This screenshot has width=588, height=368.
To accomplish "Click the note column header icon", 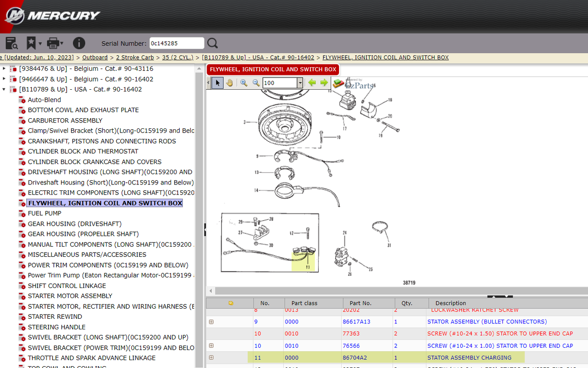I will [231, 303].
